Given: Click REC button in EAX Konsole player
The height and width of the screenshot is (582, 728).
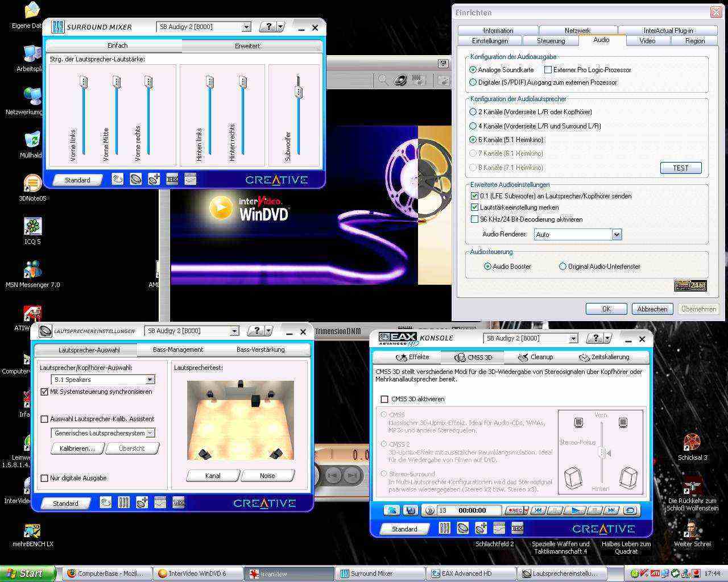Looking at the screenshot, I should [x=515, y=510].
